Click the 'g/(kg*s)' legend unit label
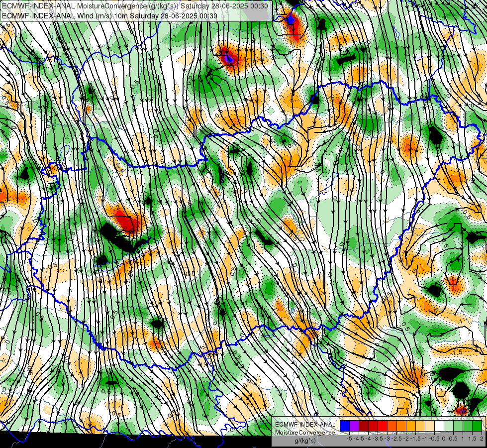This screenshot has width=487, height=448. coord(305,441)
